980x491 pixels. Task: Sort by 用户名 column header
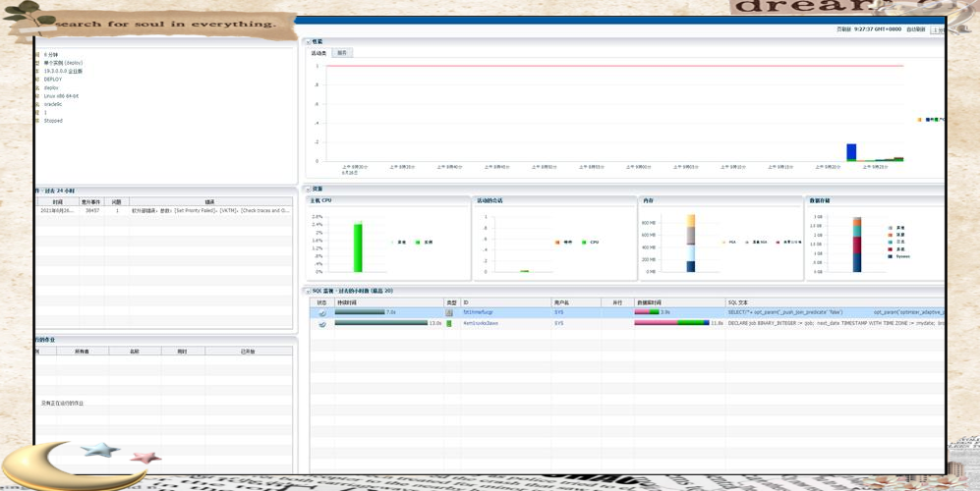(x=576, y=302)
